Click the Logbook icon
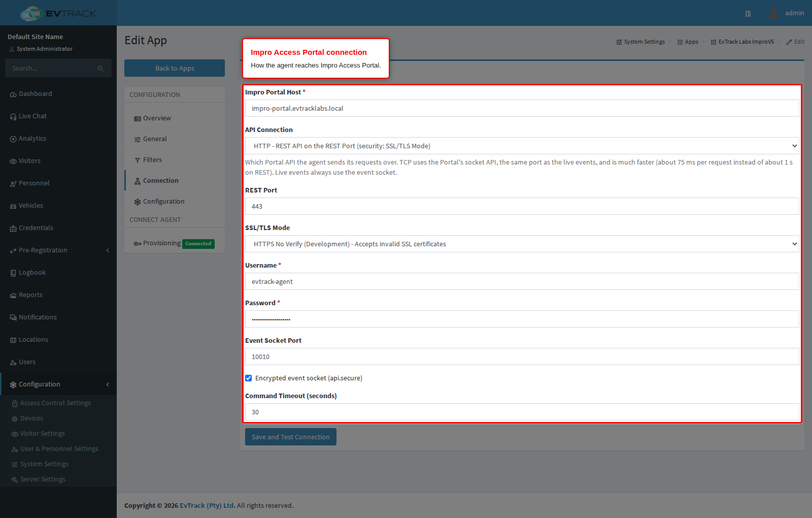 (13, 273)
